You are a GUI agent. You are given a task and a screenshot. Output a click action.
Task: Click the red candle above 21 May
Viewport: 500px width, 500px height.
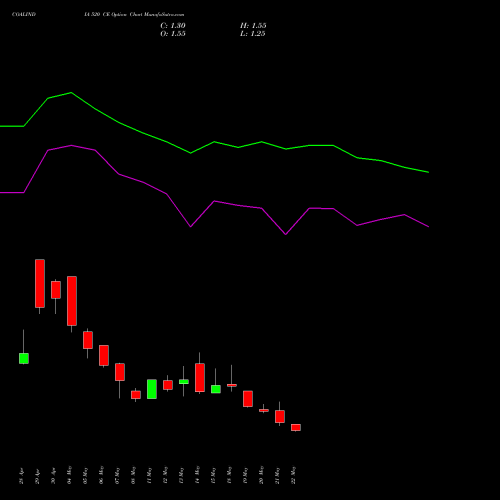pyautogui.click(x=280, y=416)
